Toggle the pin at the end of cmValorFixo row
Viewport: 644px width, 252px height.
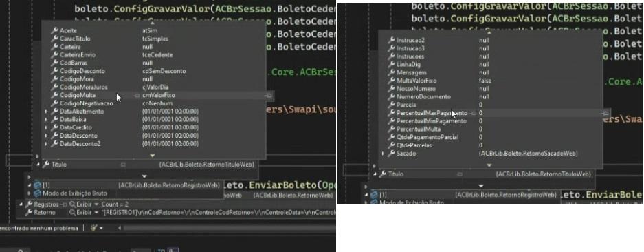(269, 95)
